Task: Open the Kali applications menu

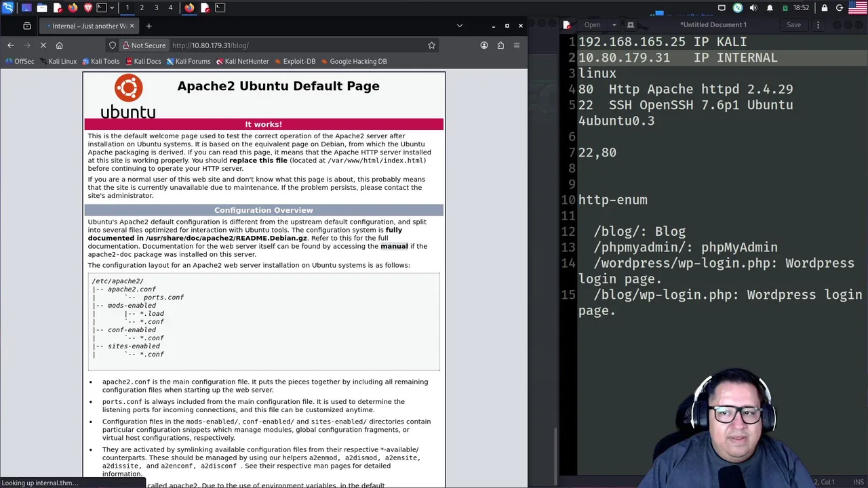Action: [7, 7]
